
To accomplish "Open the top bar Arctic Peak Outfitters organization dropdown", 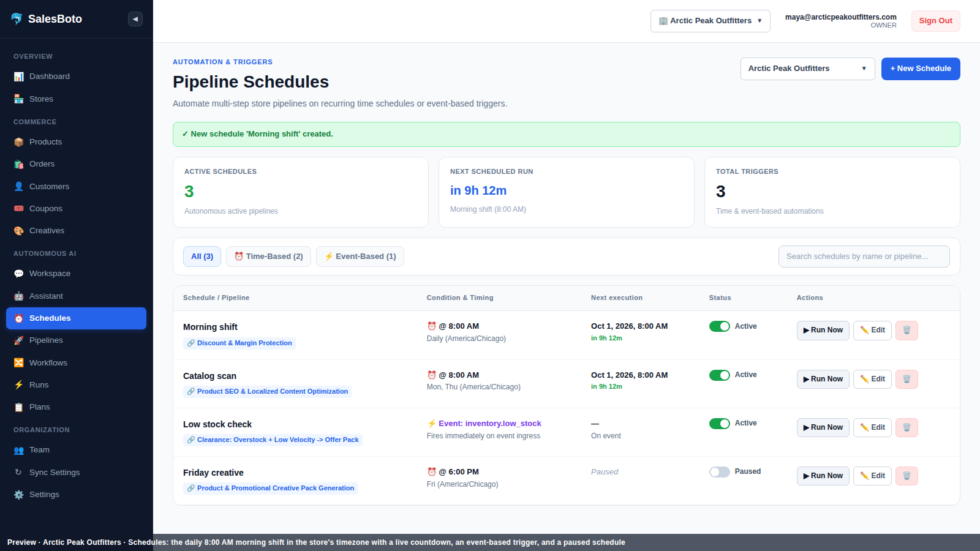I will coord(710,21).
